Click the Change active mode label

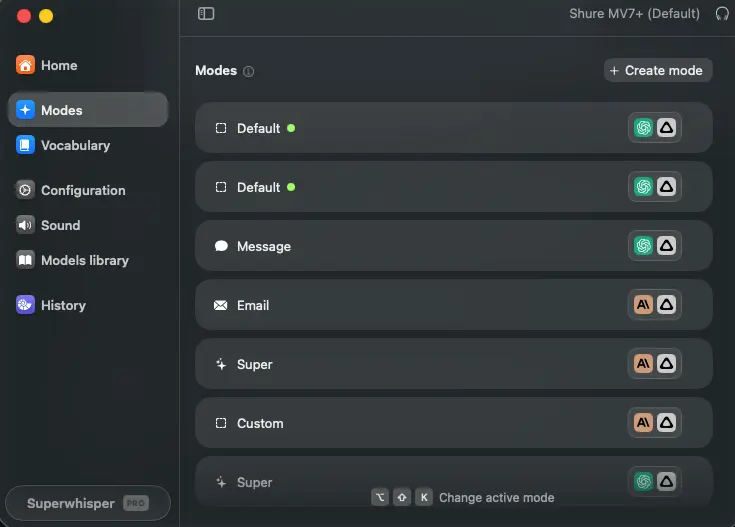[x=496, y=497]
